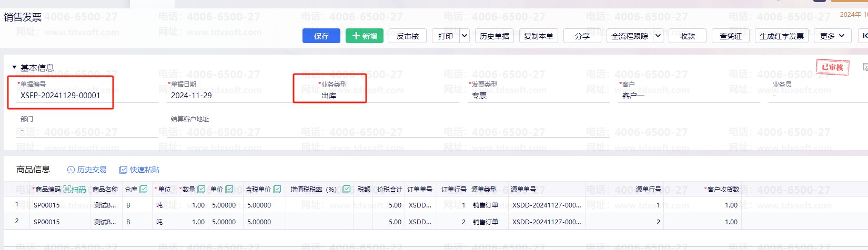Screen dimensions: 868x250
Task: Collapse the 基本信息 section
Action: [x=14, y=68]
